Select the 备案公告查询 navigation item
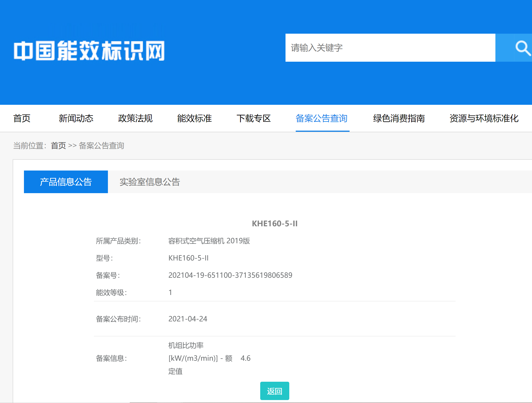This screenshot has width=532, height=403. tap(322, 118)
